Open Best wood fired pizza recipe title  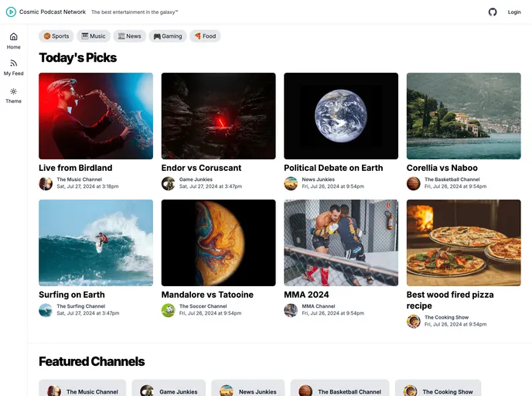tap(450, 300)
